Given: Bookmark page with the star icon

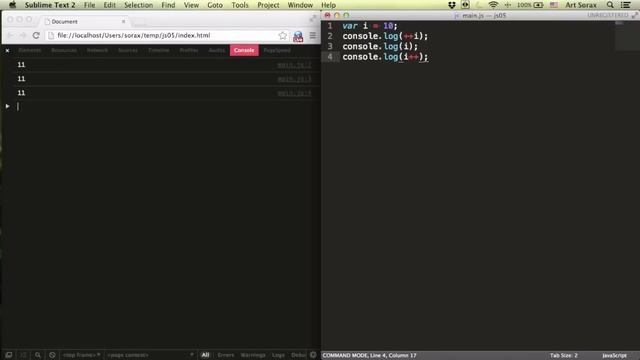Looking at the screenshot, I should click(x=282, y=36).
